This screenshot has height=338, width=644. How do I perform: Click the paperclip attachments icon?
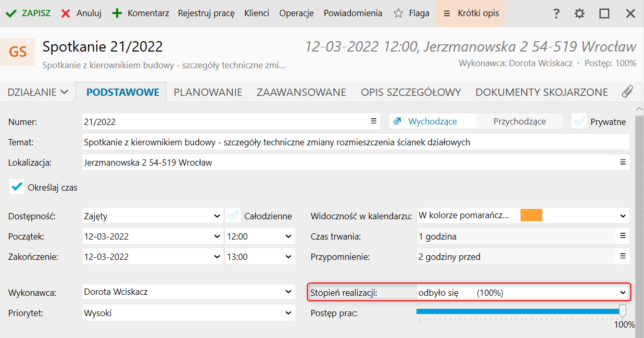point(627,92)
